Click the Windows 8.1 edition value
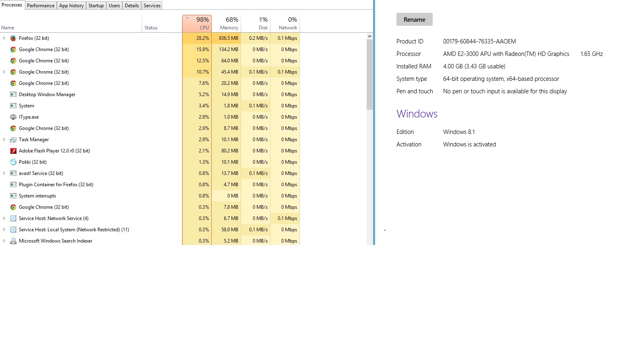644x362 pixels. (459, 132)
